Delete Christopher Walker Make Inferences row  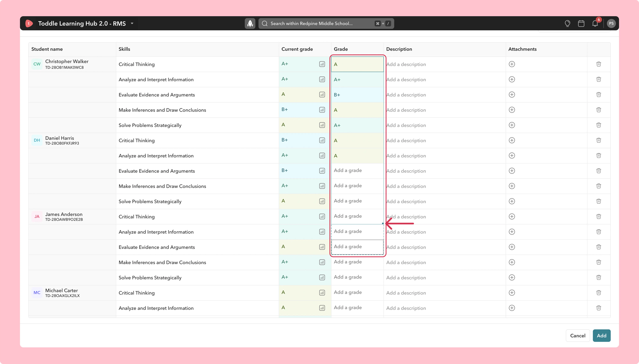pyautogui.click(x=599, y=110)
